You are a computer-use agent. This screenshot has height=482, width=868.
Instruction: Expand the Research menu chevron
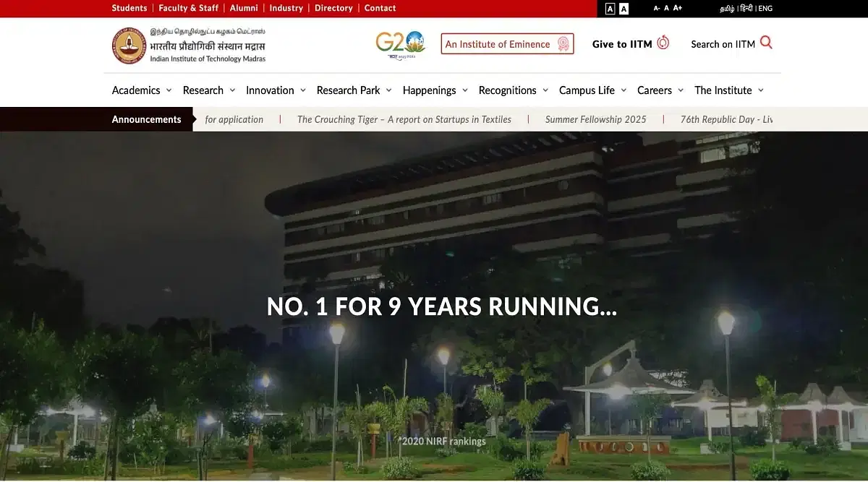click(232, 90)
